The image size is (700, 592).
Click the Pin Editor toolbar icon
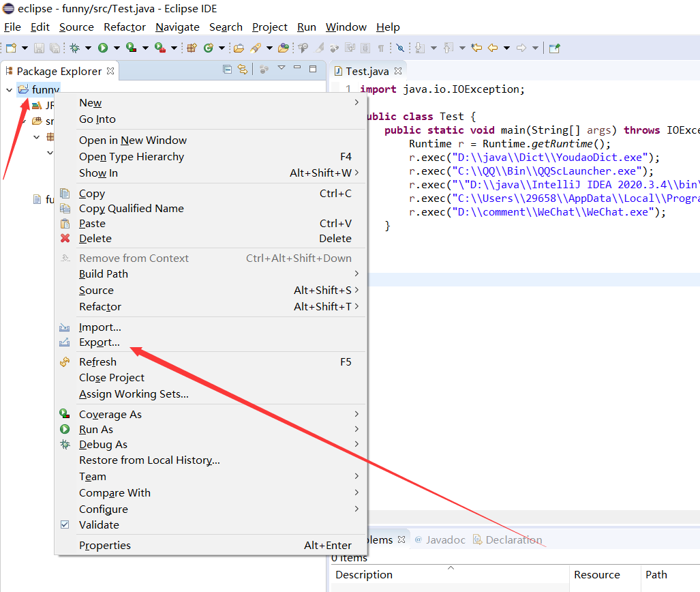click(554, 48)
